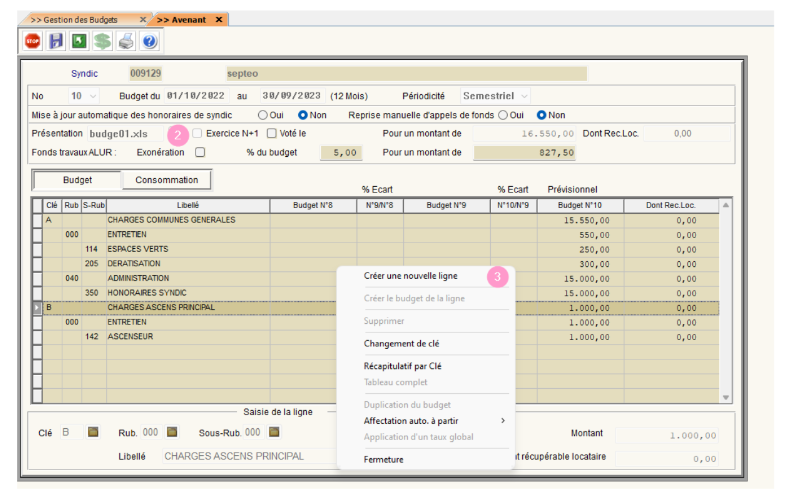Open the folder lookup next to Rub.
Image resolution: width=788 pixels, height=499 pixels.
[172, 432]
